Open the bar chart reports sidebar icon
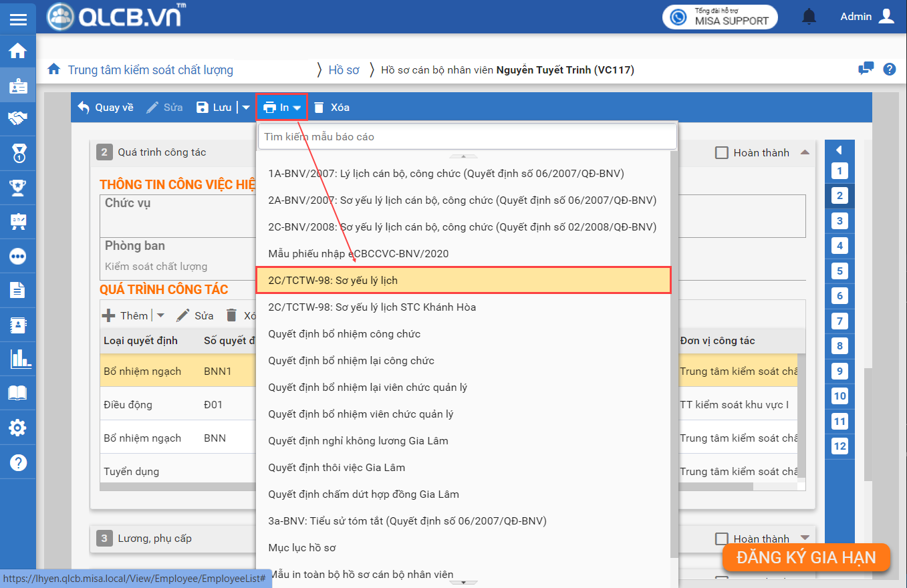907x588 pixels. [18, 359]
